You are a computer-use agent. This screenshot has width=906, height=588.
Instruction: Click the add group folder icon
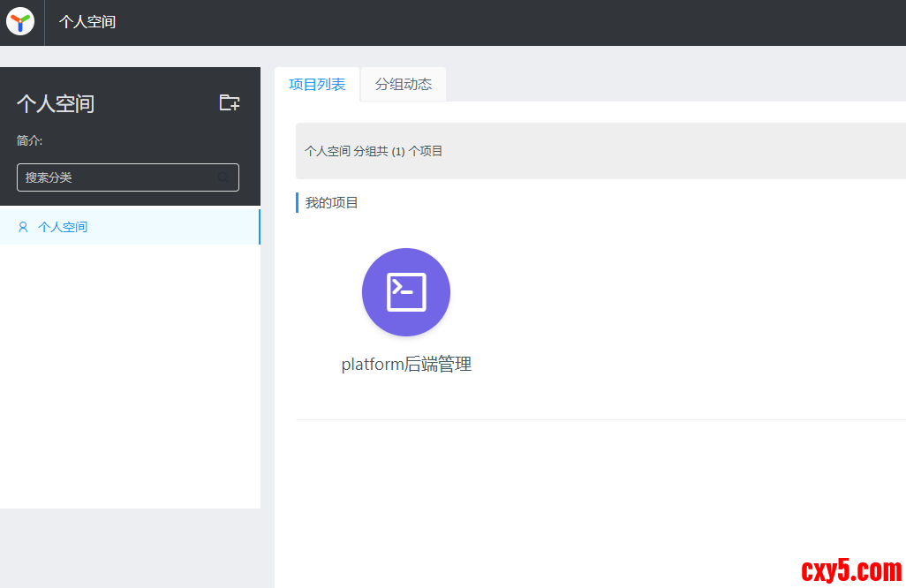(230, 102)
